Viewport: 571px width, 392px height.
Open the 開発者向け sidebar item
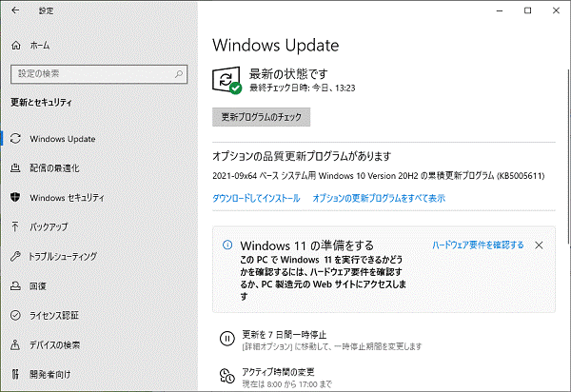pyautogui.click(x=55, y=374)
